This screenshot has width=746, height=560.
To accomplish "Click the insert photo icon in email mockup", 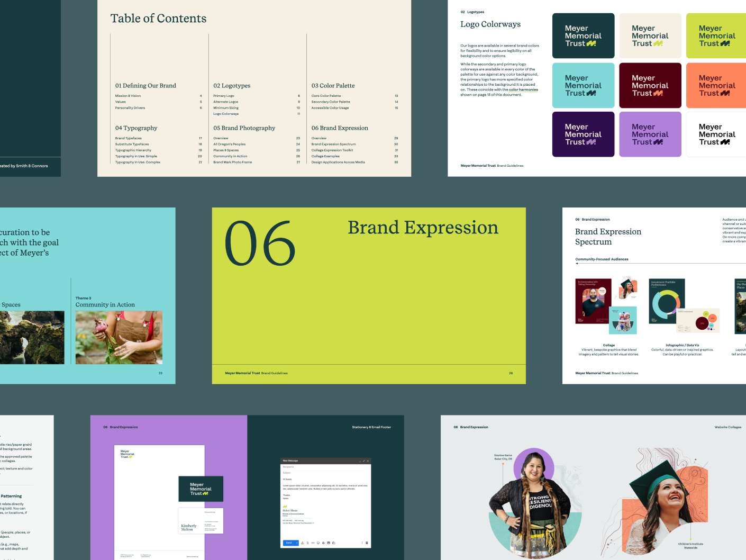I will tap(329, 543).
